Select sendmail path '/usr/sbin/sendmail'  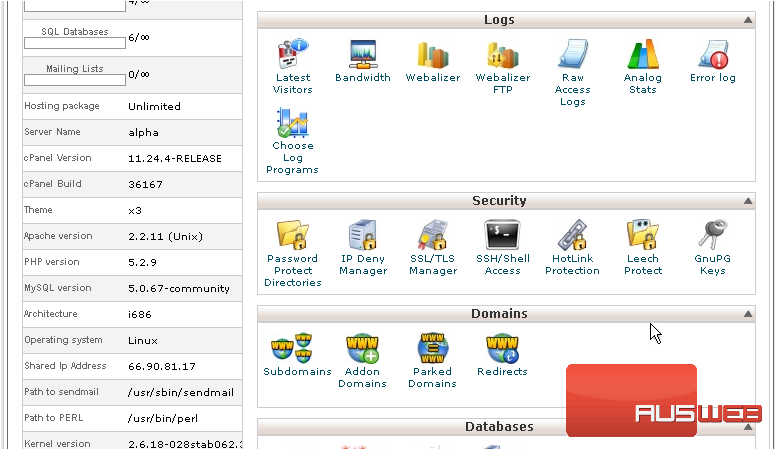[181, 393]
